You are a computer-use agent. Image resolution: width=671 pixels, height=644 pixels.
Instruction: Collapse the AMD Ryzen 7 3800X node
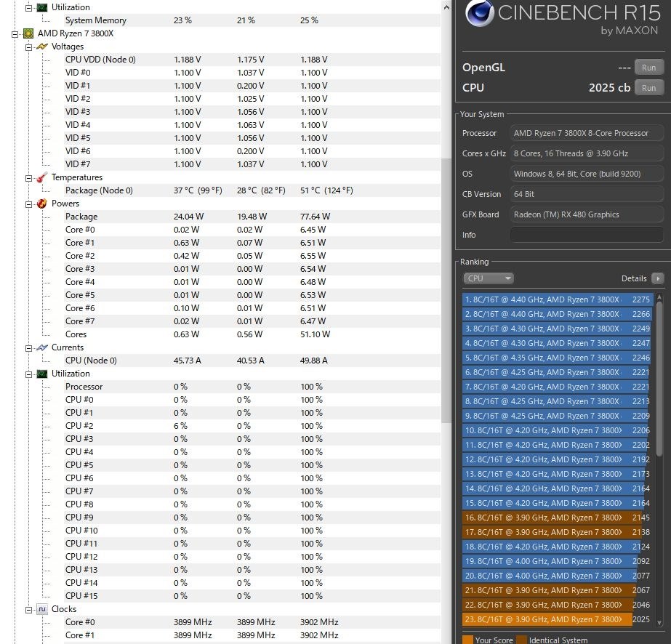click(15, 34)
